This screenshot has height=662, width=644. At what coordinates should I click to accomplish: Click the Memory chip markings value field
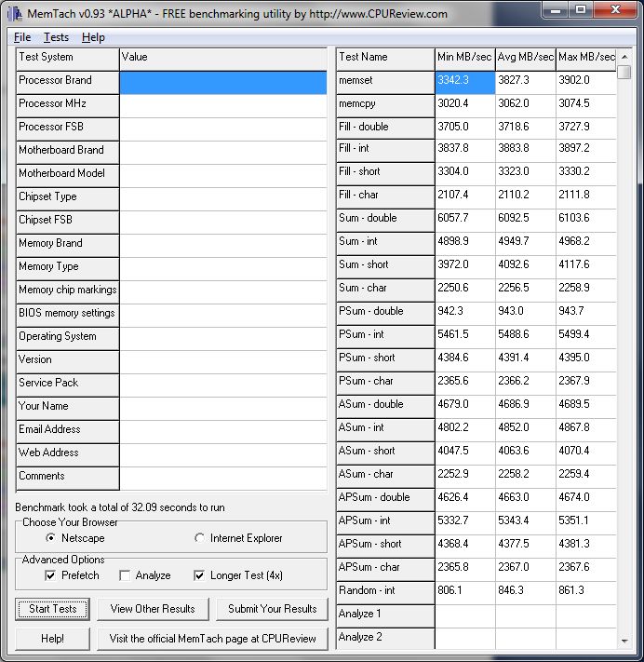(x=223, y=292)
